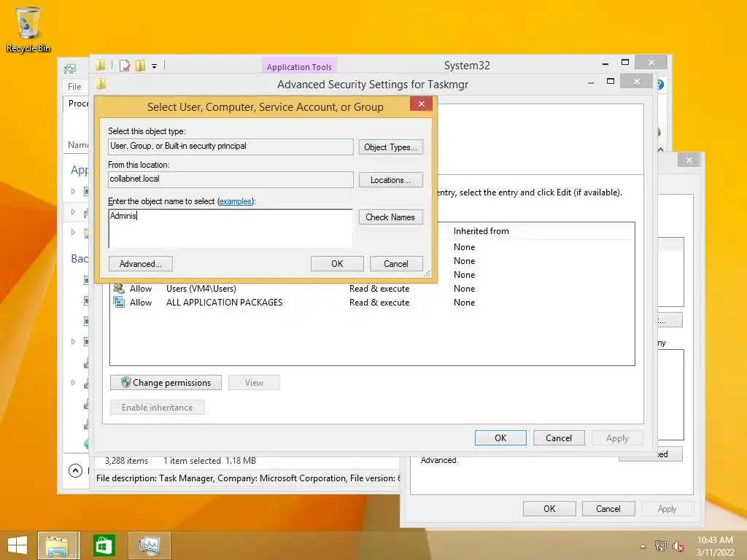Open Customize Quick Access Toolbar dropdown
The width and height of the screenshot is (747, 560).
(x=155, y=66)
